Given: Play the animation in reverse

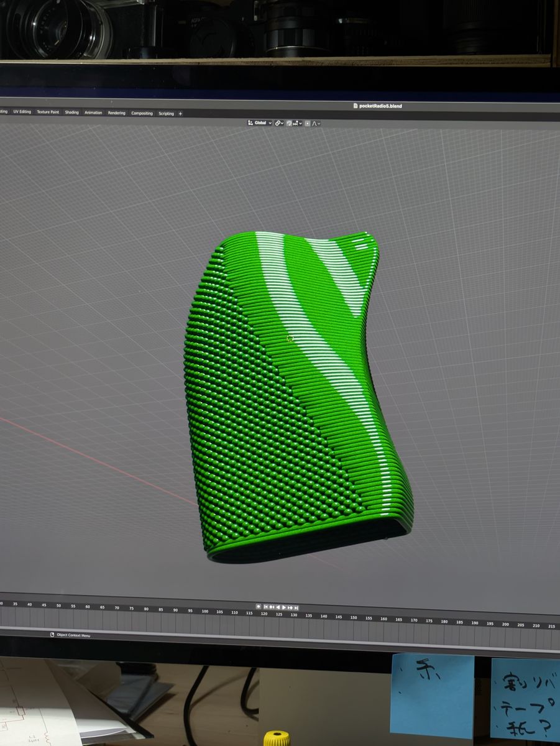Looking at the screenshot, I should pyautogui.click(x=278, y=607).
